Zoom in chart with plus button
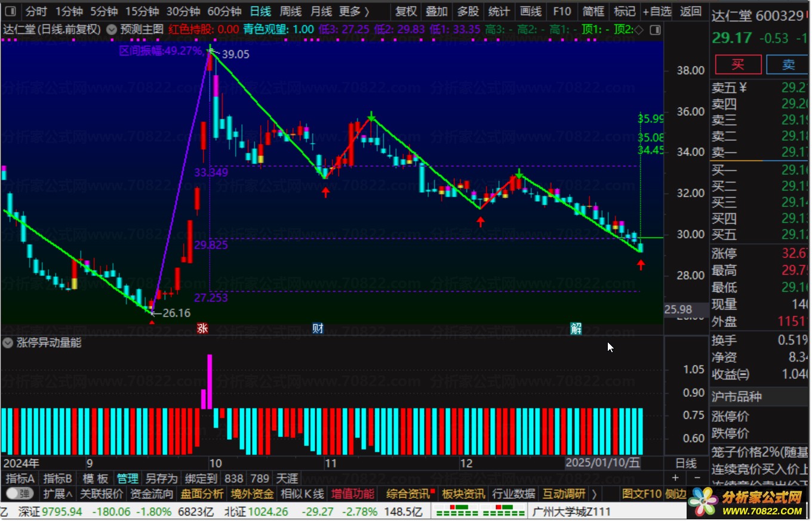Screen dimensions: 812x521 pyautogui.click(x=675, y=478)
